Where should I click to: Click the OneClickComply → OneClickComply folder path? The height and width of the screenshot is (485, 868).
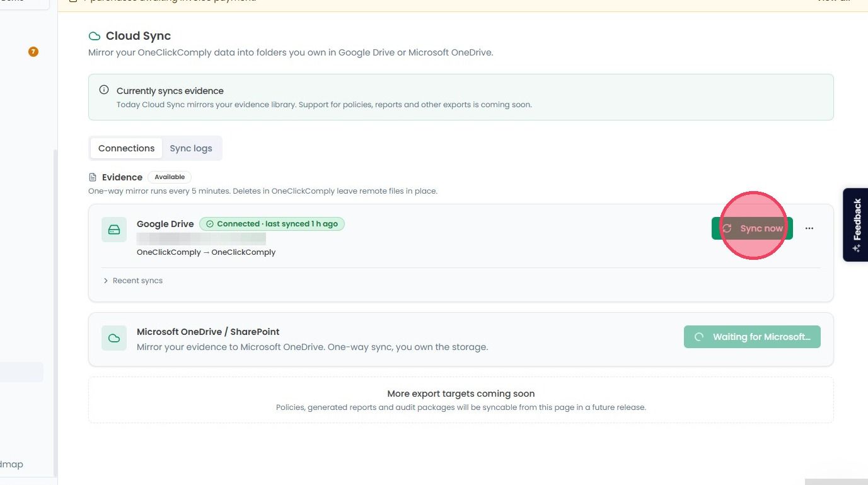[x=206, y=252]
